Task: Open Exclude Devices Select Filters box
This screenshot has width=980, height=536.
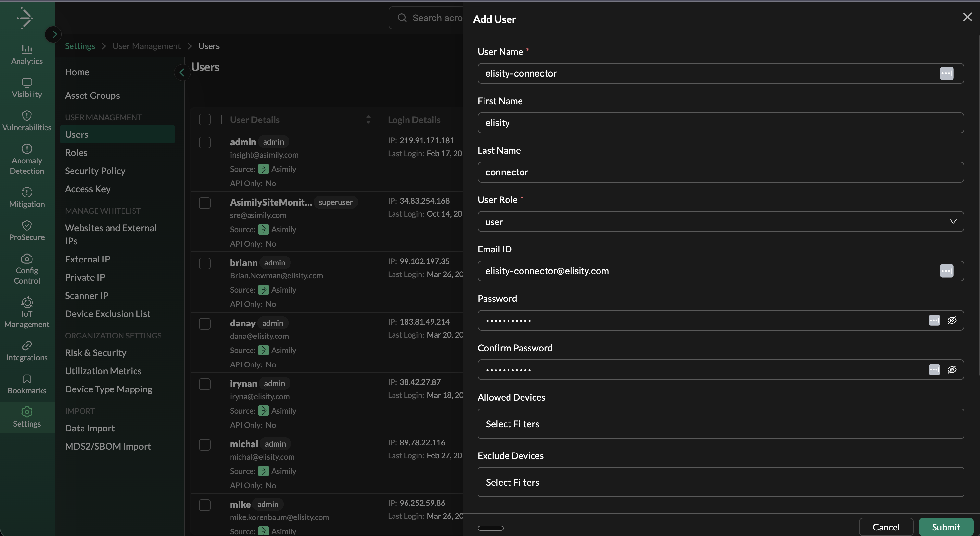Action: (x=721, y=482)
